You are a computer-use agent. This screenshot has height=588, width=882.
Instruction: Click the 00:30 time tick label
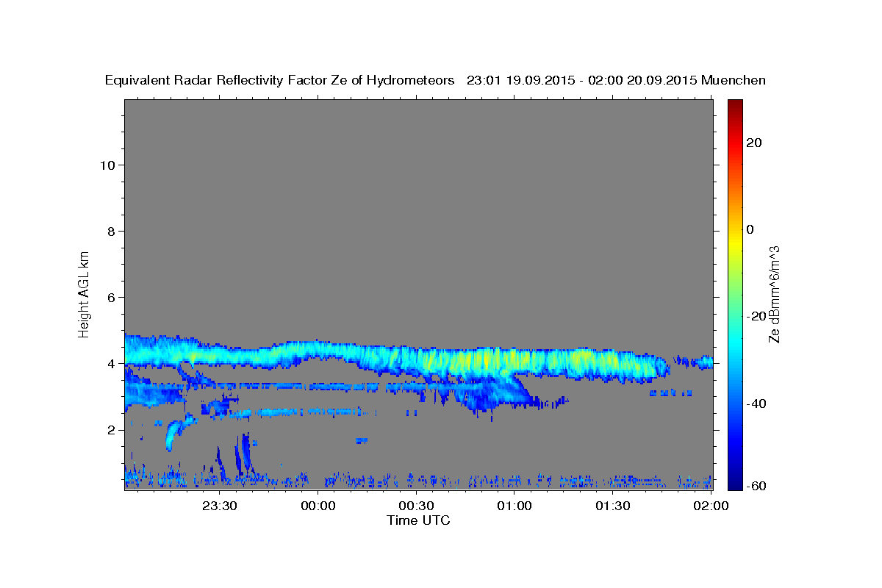coord(417,506)
